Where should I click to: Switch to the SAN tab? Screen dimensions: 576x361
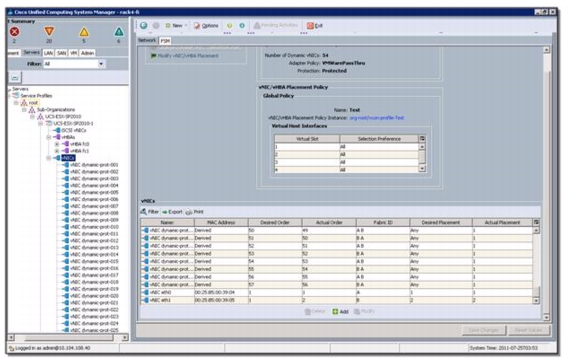coord(61,53)
